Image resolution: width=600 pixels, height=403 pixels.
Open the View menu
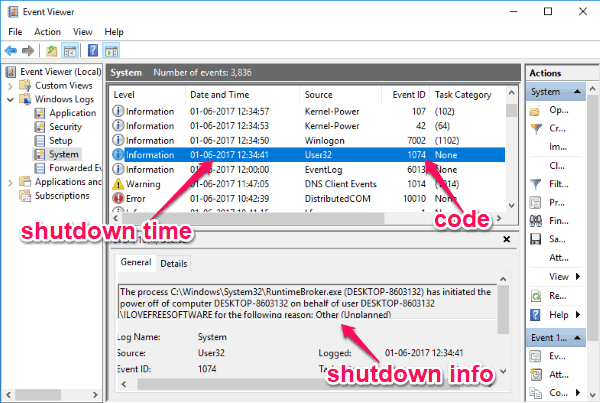83,32
